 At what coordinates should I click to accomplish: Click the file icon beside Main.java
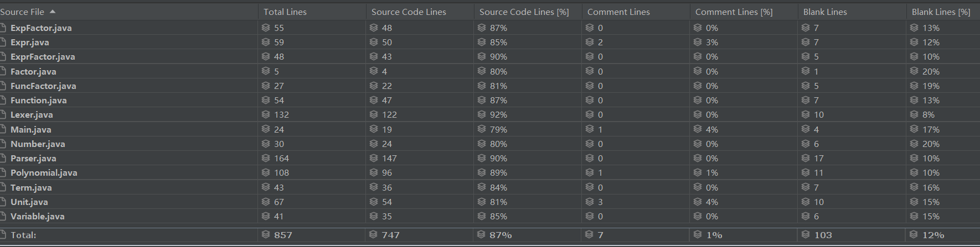pyautogui.click(x=3, y=129)
